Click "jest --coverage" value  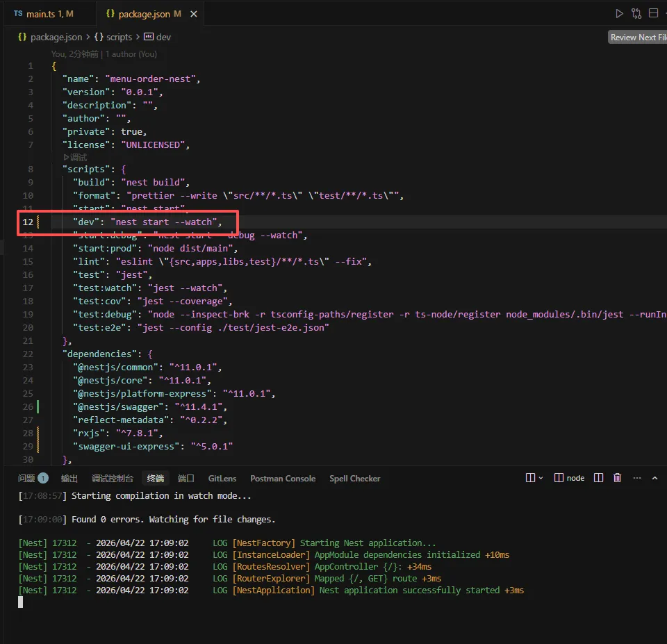[183, 301]
